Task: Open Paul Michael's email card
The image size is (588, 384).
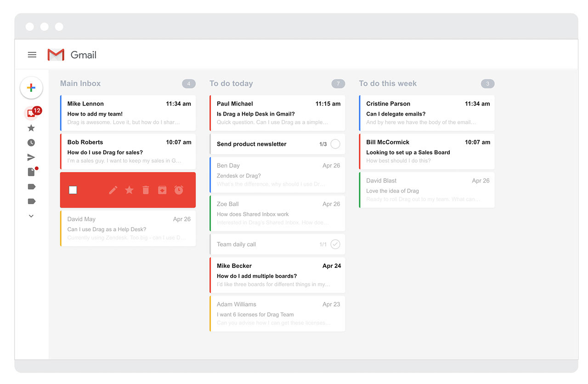Action: [277, 113]
